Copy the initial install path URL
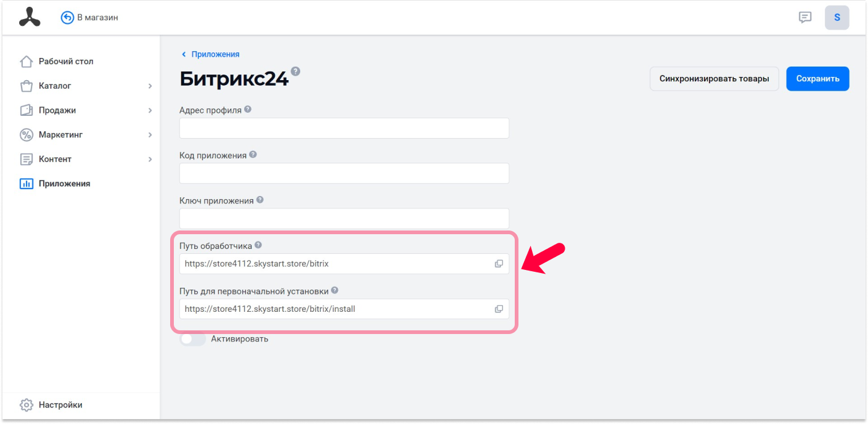Screen dimensions: 868x424 499,309
